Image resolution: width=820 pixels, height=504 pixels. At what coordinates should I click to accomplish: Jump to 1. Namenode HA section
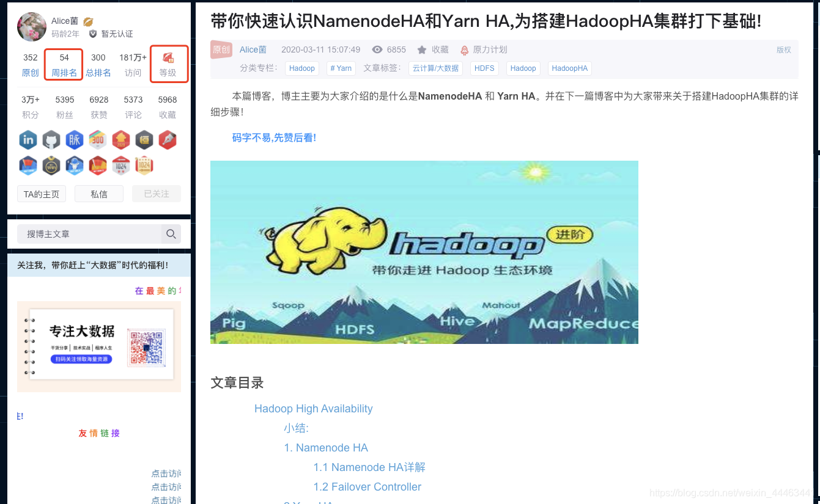click(x=326, y=448)
